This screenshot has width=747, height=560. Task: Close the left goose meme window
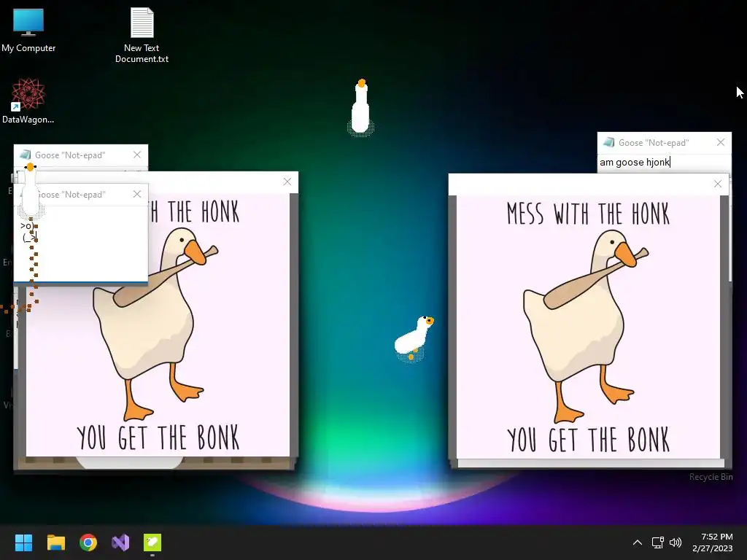[287, 182]
